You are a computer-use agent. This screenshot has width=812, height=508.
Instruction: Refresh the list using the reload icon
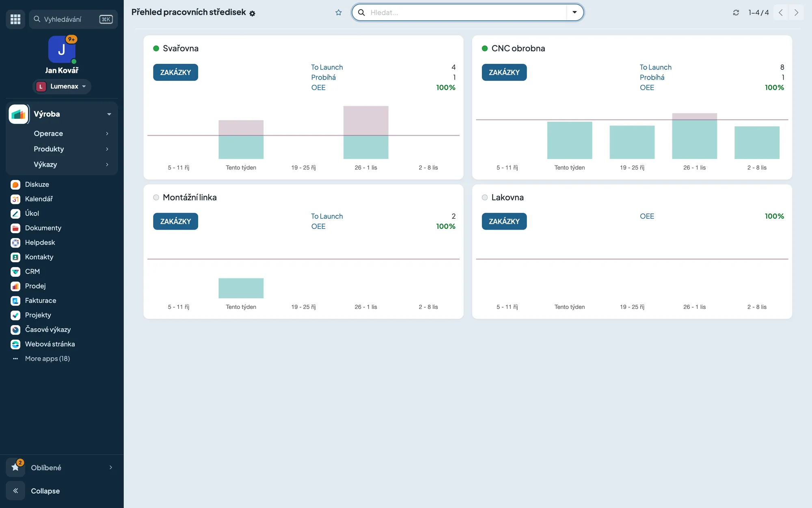(736, 13)
